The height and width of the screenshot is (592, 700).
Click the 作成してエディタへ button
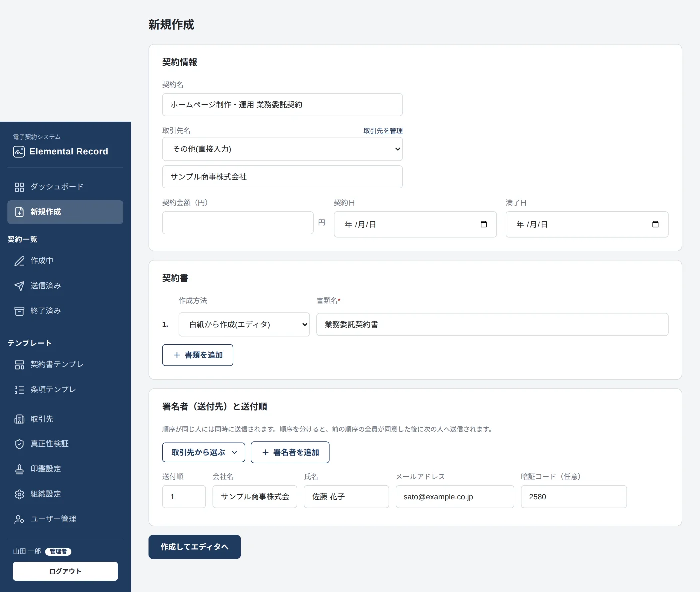195,547
